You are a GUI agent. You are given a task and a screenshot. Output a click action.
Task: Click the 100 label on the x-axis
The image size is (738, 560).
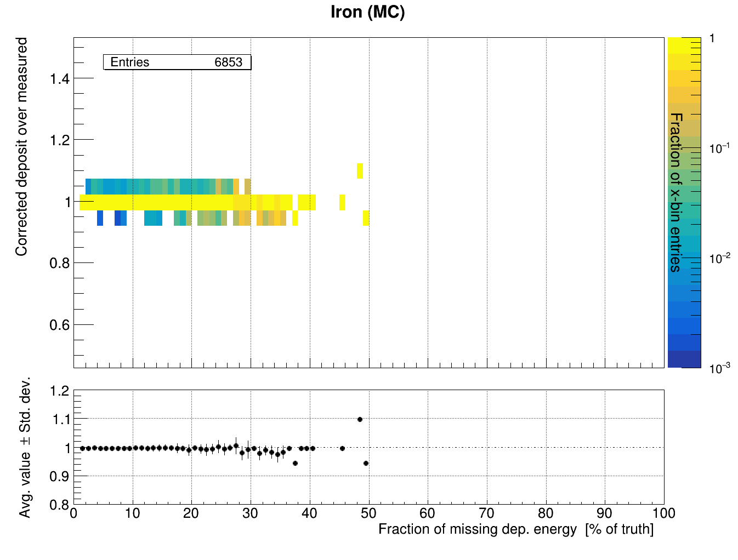coord(664,513)
